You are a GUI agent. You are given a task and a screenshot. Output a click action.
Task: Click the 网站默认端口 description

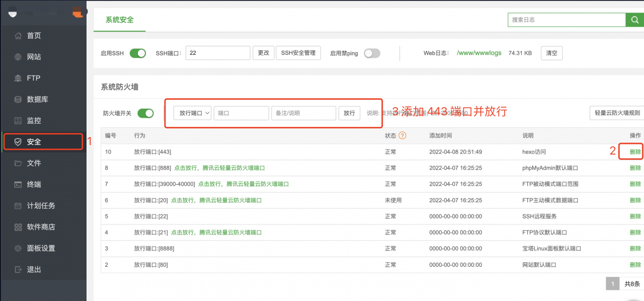pyautogui.click(x=539, y=264)
